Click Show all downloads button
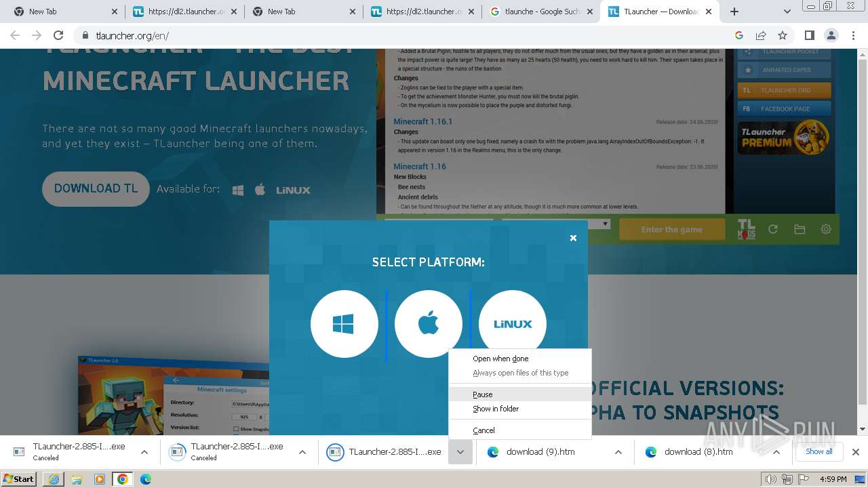Image resolution: width=868 pixels, height=488 pixels. pos(818,451)
